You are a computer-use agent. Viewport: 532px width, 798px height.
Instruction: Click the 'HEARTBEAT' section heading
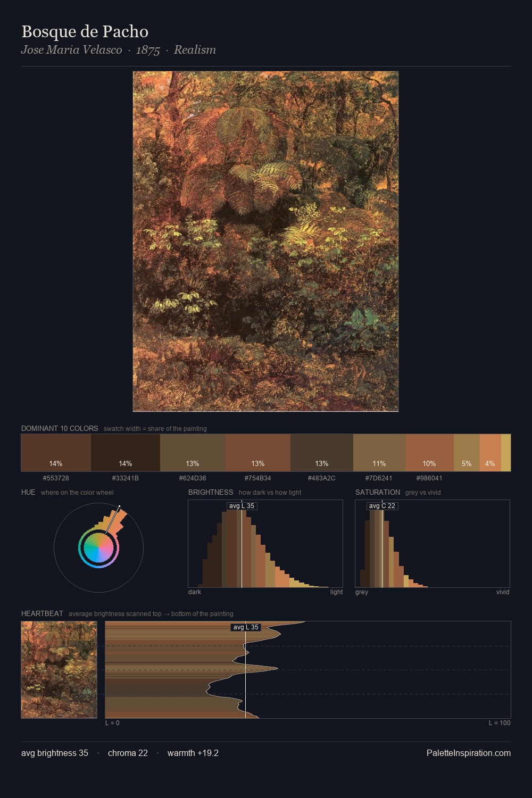[x=42, y=613]
